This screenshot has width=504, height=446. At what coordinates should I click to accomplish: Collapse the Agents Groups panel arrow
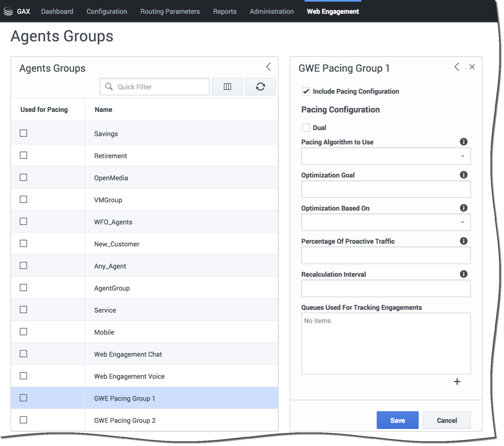(x=269, y=67)
